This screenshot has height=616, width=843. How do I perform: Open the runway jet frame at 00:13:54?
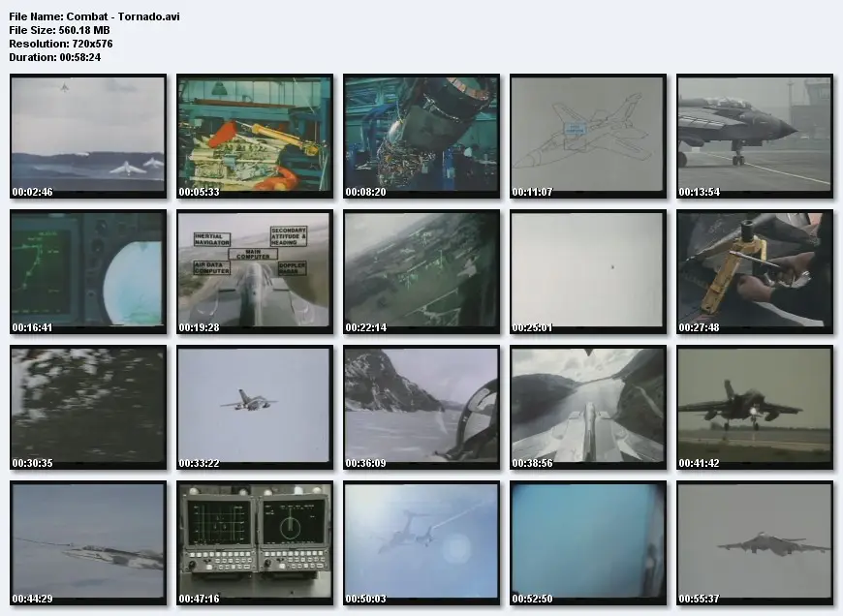pos(755,136)
